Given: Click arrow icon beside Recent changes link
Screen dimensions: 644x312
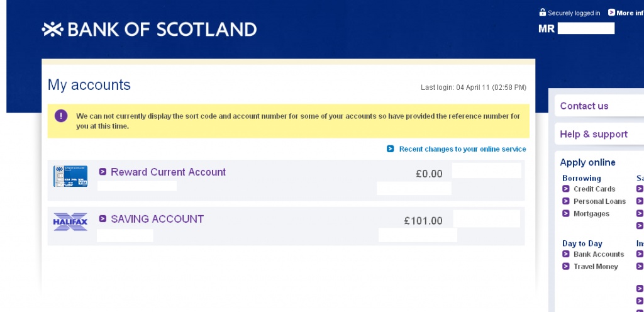Looking at the screenshot, I should pos(391,149).
